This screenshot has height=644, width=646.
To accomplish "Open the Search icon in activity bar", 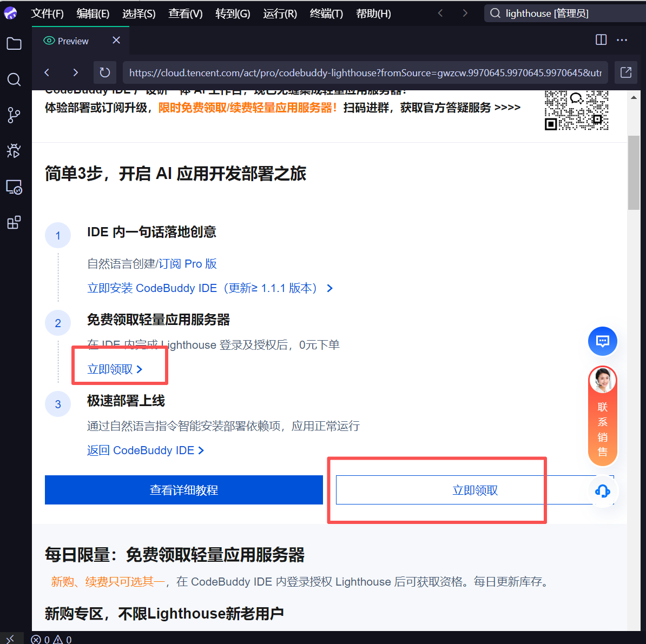I will 14,79.
